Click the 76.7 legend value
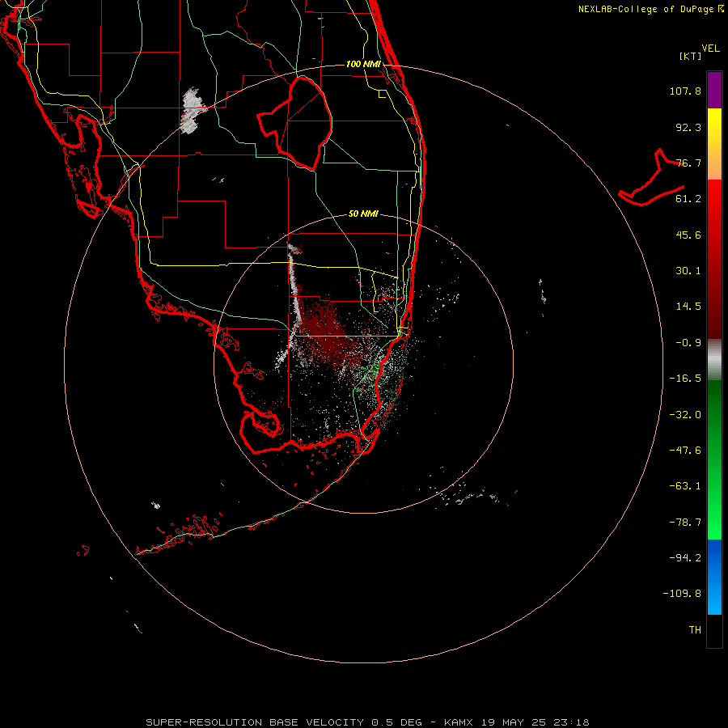The image size is (728, 728). pos(688,163)
